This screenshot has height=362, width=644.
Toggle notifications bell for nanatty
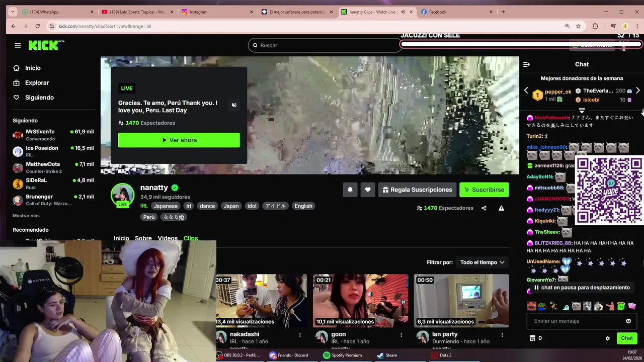point(350,190)
